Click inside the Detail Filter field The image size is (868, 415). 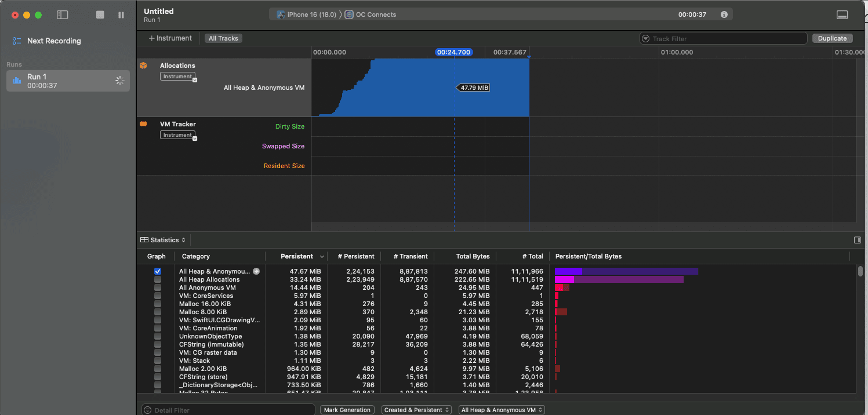[x=227, y=409]
